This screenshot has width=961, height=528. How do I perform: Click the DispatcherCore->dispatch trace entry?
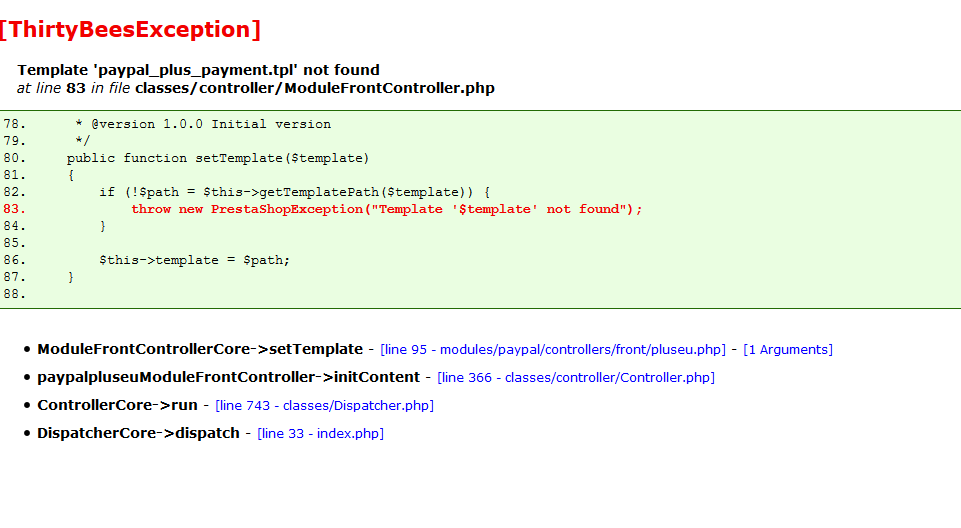click(x=138, y=434)
